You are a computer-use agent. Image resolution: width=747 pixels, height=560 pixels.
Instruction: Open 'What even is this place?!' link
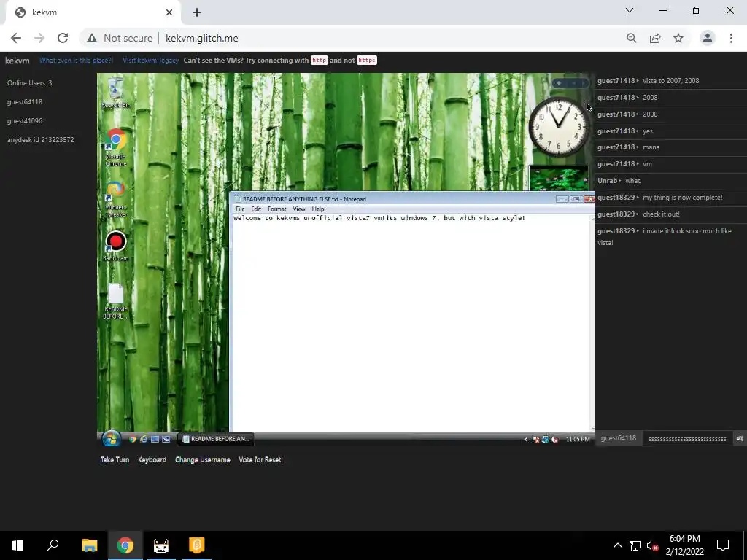pos(76,61)
